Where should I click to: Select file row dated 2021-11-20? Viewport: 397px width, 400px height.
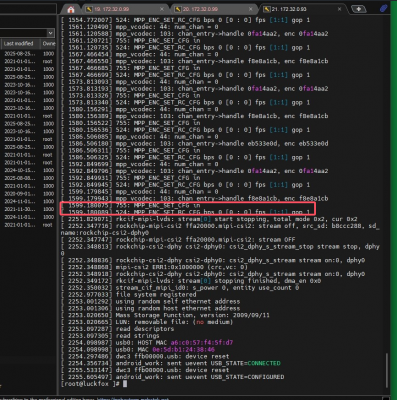click(28, 209)
